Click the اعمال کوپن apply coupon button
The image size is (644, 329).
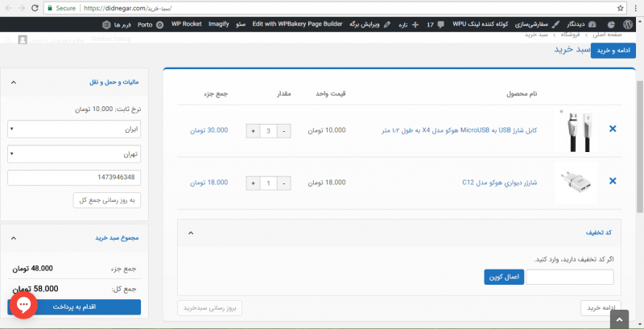point(505,277)
